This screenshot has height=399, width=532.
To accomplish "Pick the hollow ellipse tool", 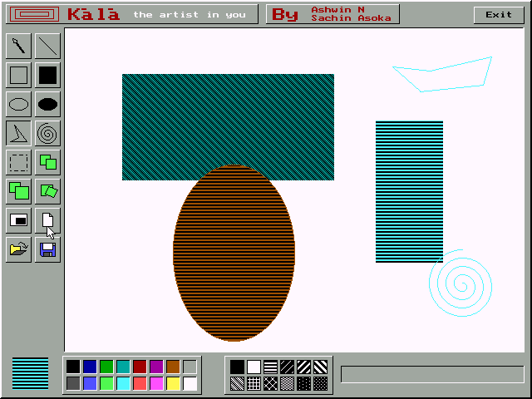I will (x=18, y=105).
